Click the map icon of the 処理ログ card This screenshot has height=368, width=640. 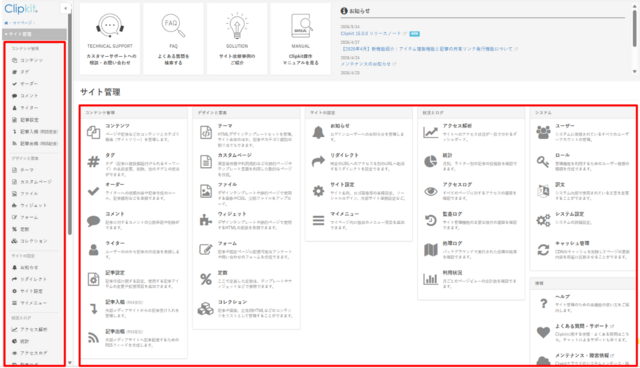coord(431,250)
